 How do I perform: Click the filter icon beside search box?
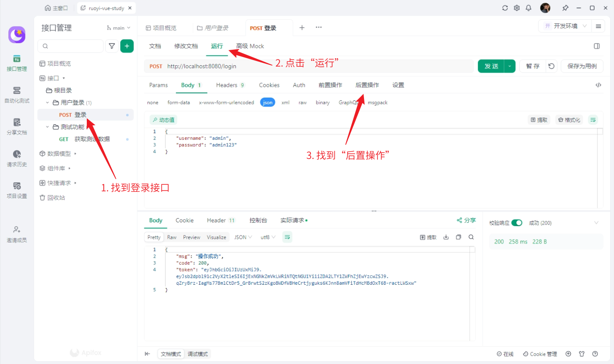112,46
